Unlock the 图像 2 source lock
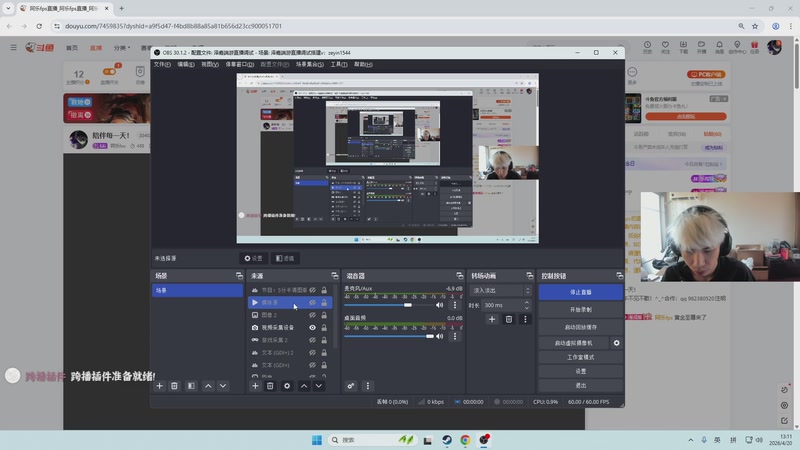 point(324,315)
